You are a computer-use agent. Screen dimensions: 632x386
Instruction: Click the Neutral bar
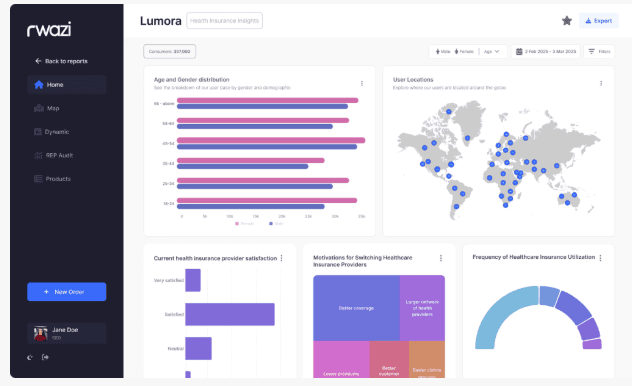coord(198,349)
